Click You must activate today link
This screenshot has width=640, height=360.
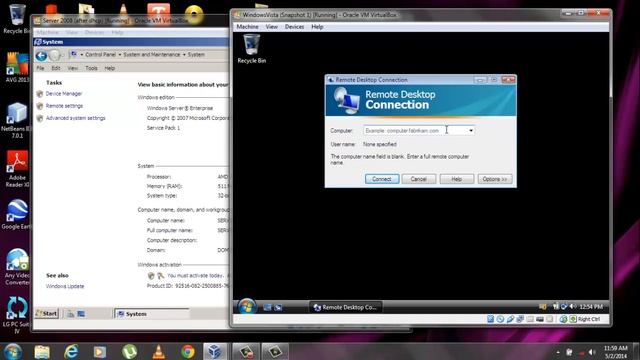click(195, 276)
